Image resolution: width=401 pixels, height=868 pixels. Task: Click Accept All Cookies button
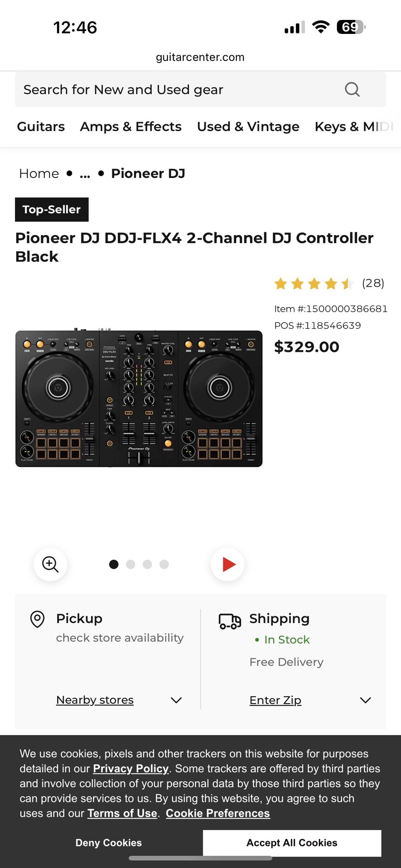tap(292, 843)
